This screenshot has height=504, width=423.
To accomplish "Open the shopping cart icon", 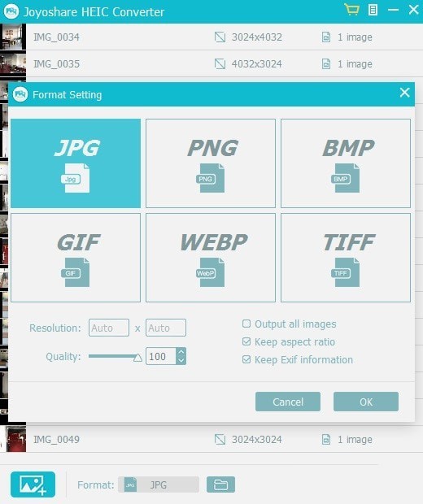I will 351,10.
